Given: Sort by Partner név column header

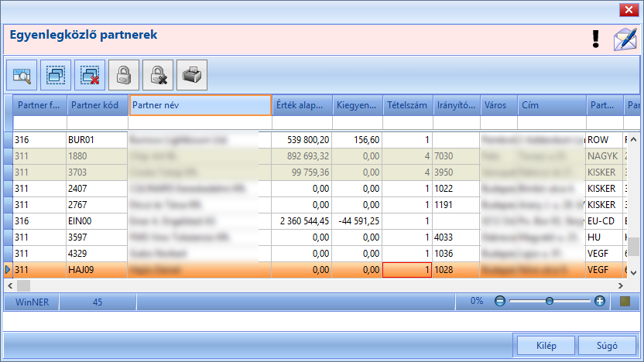Looking at the screenshot, I should [200, 105].
